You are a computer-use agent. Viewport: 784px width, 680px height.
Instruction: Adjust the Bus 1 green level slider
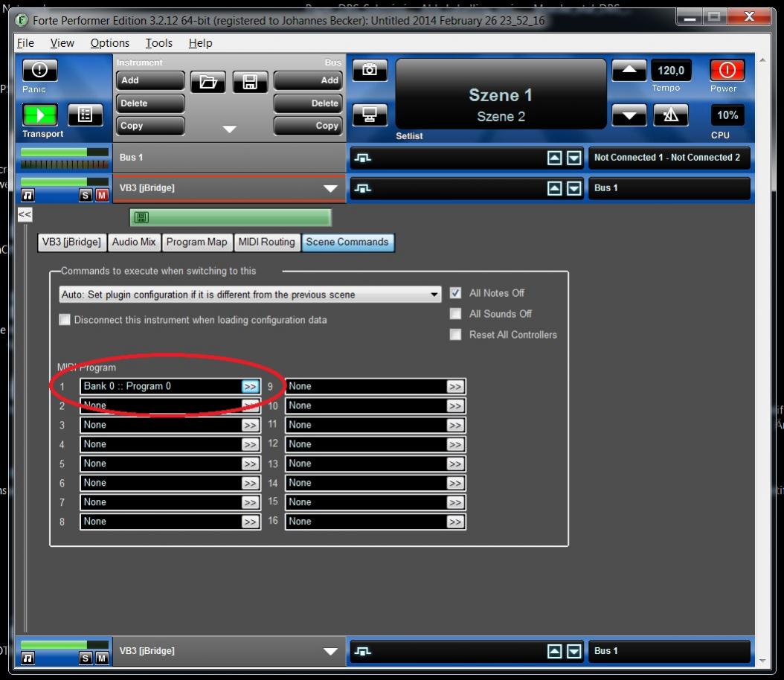(65, 152)
